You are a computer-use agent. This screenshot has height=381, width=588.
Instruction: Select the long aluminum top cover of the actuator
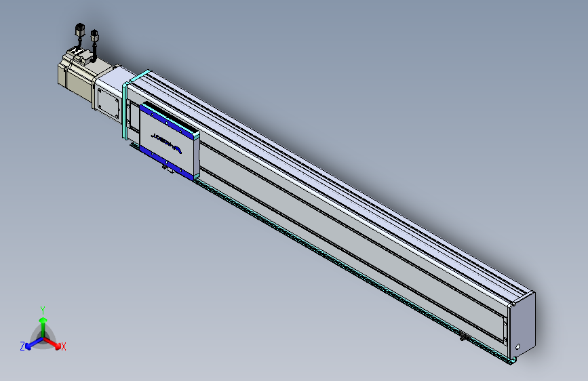pyautogui.click(x=330, y=185)
